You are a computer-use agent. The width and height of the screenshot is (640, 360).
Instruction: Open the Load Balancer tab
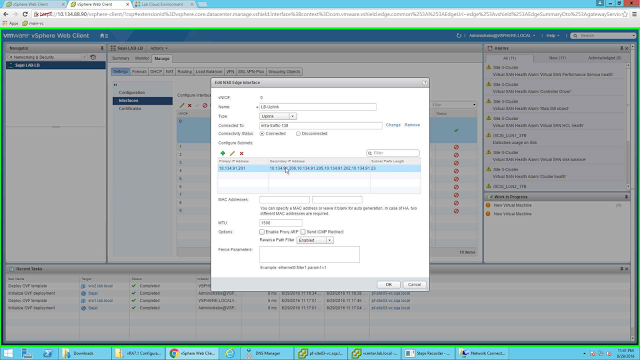pyautogui.click(x=209, y=71)
